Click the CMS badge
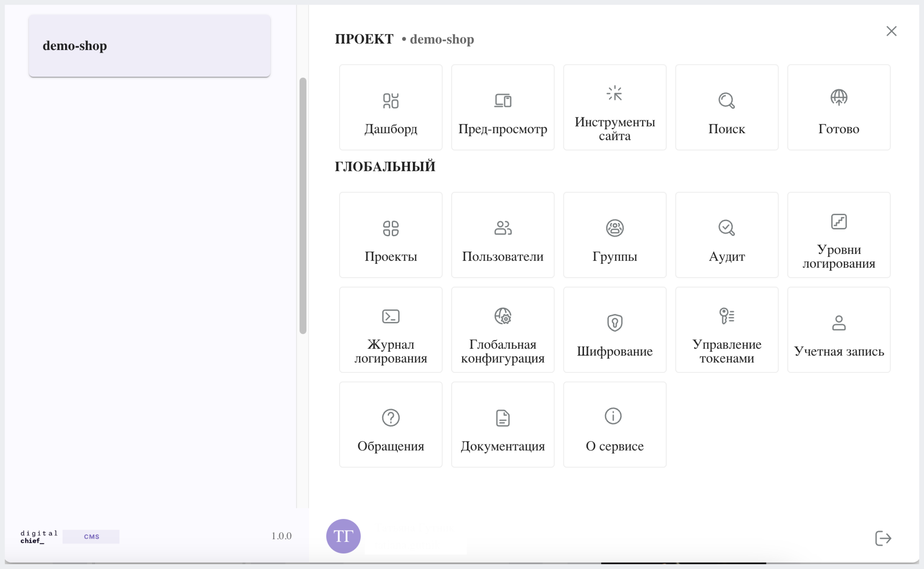This screenshot has width=924, height=569. 91,537
